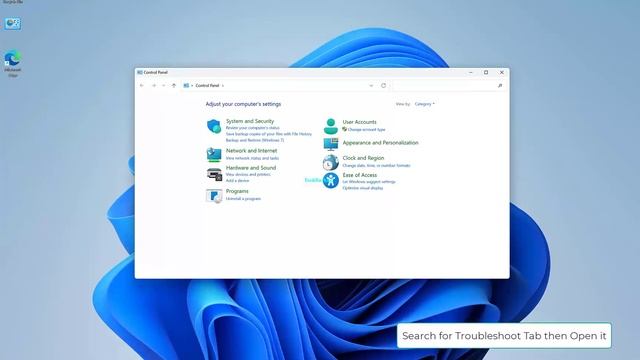Image resolution: width=640 pixels, height=360 pixels.
Task: Open the Hardware and Sound printer icon
Action: coord(214,174)
